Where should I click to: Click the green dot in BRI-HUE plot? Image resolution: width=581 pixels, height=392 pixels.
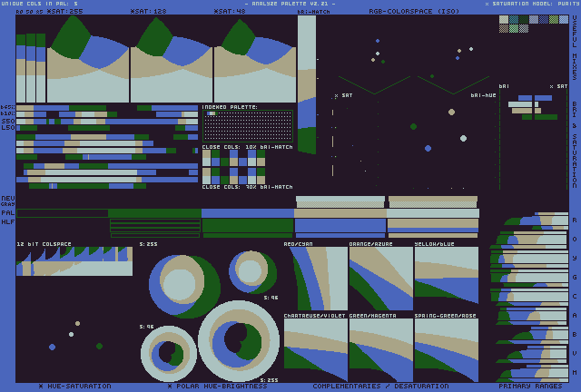click(x=414, y=127)
